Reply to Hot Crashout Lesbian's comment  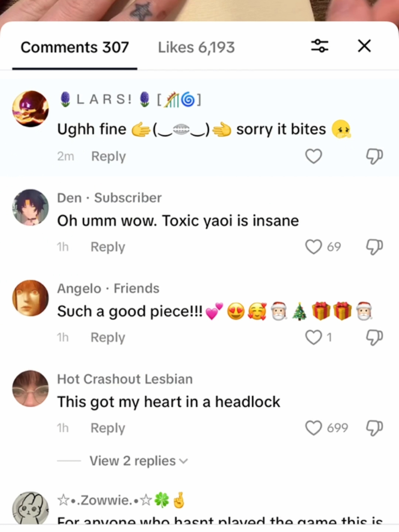pos(108,428)
